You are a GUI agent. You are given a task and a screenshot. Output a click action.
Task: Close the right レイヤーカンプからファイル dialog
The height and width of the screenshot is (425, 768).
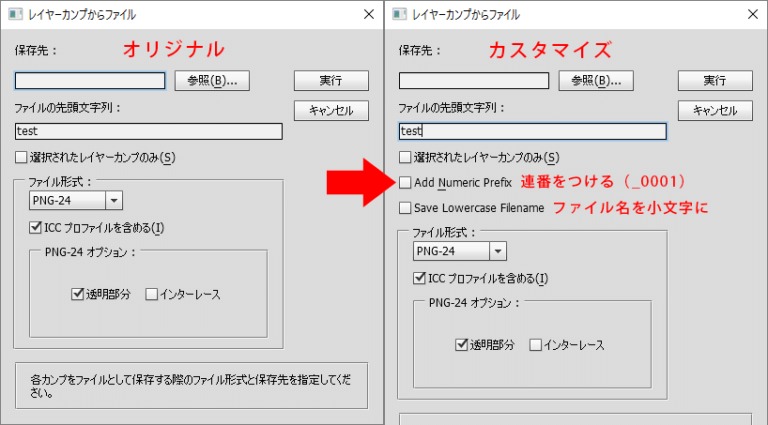click(x=751, y=15)
